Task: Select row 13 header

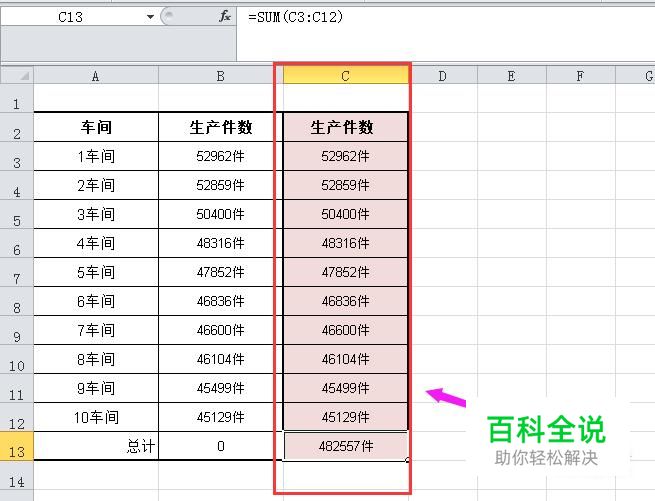Action: pyautogui.click(x=17, y=446)
